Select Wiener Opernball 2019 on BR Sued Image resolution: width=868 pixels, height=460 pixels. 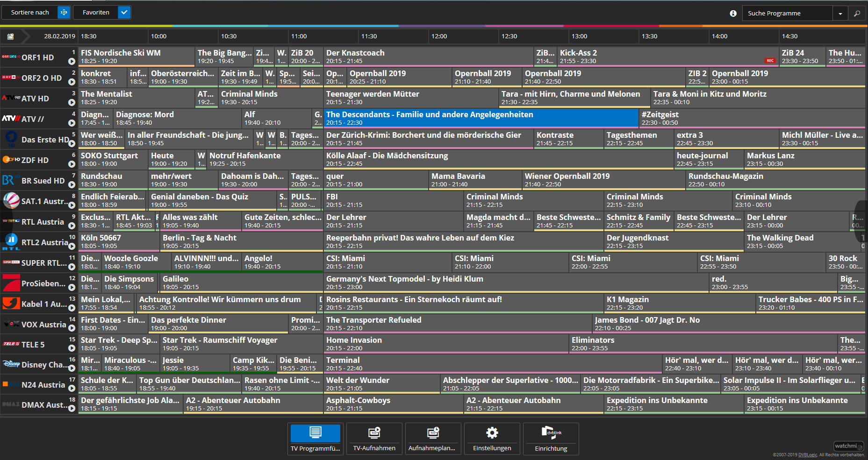coord(603,180)
